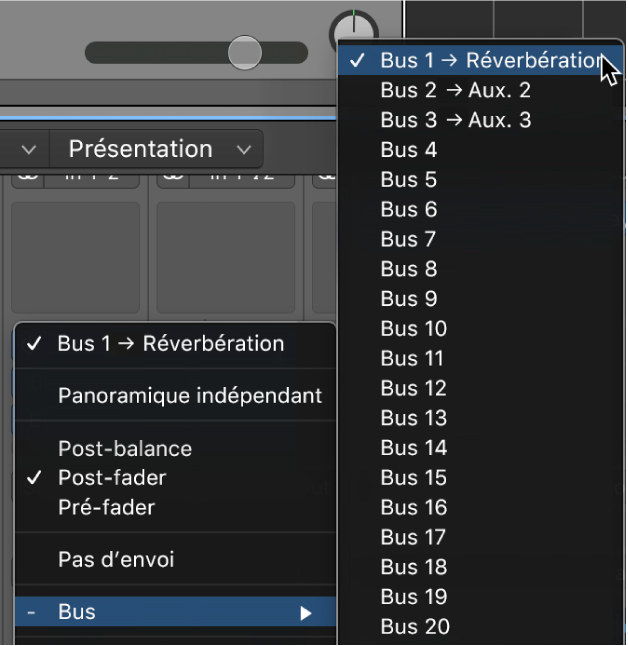The width and height of the screenshot is (628, 646).
Task: Toggle Panoramique indépendant option
Action: point(190,396)
